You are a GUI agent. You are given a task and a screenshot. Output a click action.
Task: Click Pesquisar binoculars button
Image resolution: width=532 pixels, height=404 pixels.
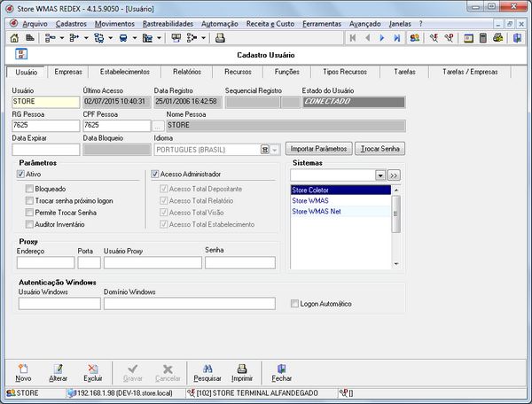(x=207, y=373)
